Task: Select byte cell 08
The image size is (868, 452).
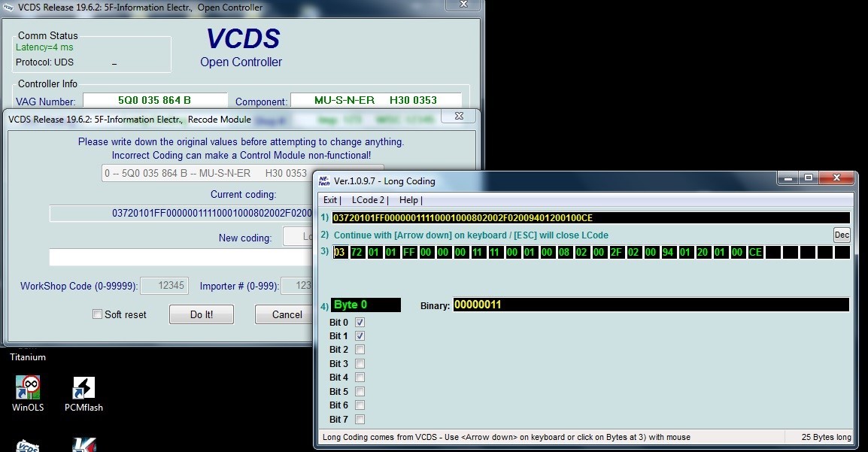Action: pos(564,252)
